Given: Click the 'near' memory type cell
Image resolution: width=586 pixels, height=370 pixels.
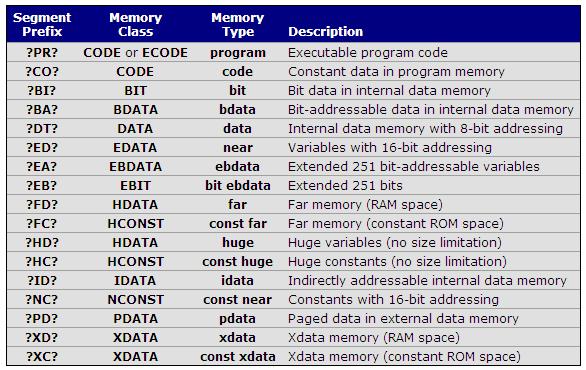Looking at the screenshot, I should (238, 148).
